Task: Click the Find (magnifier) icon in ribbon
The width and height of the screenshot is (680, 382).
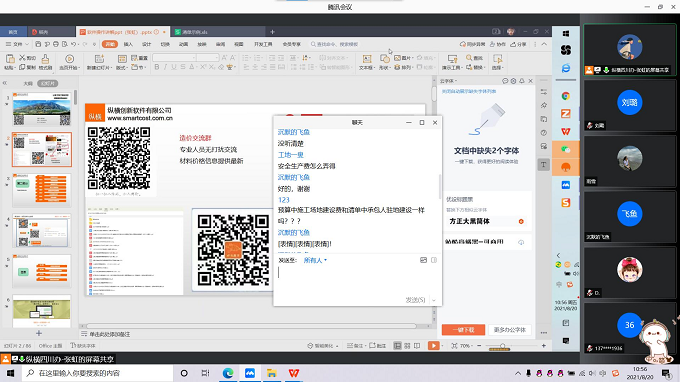Action: point(469,58)
